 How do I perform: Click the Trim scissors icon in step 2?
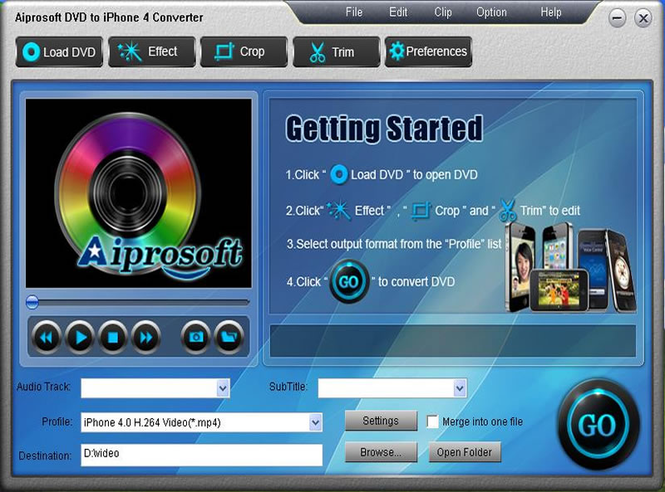507,210
